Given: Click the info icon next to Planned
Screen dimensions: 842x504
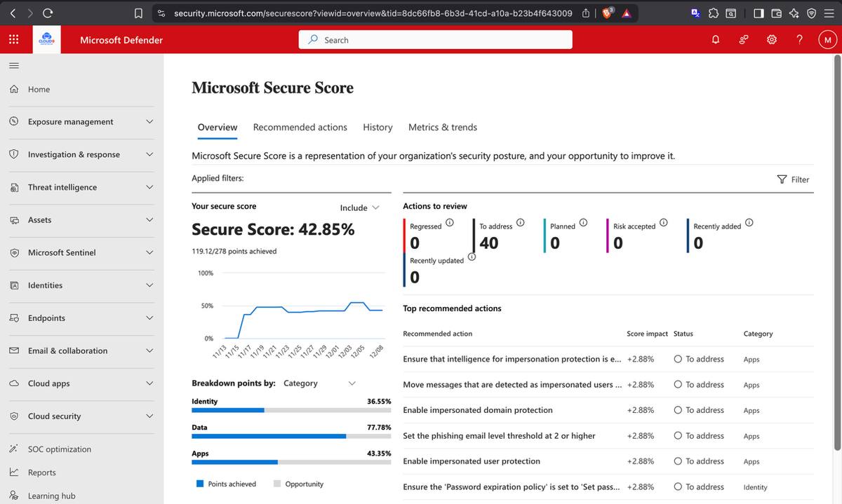Looking at the screenshot, I should tap(583, 223).
